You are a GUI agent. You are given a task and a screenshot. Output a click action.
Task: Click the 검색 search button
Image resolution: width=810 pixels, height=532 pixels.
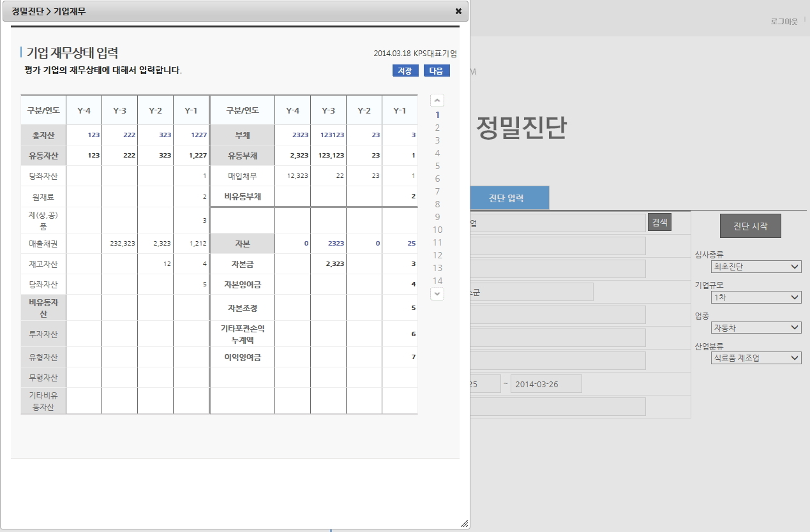[659, 222]
